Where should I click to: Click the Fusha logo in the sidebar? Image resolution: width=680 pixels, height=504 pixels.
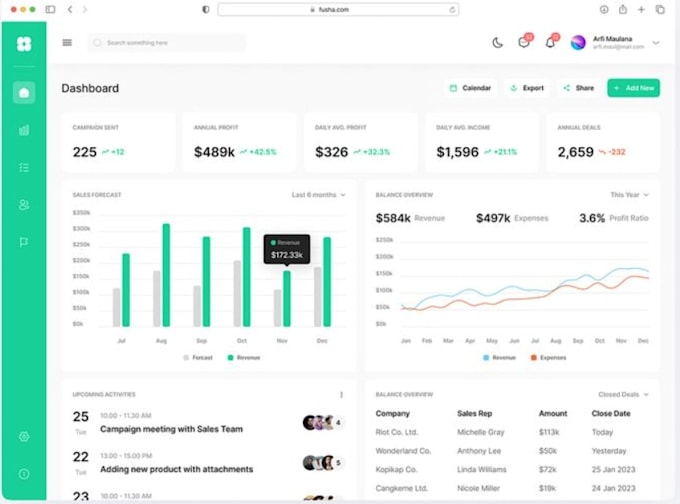click(24, 44)
